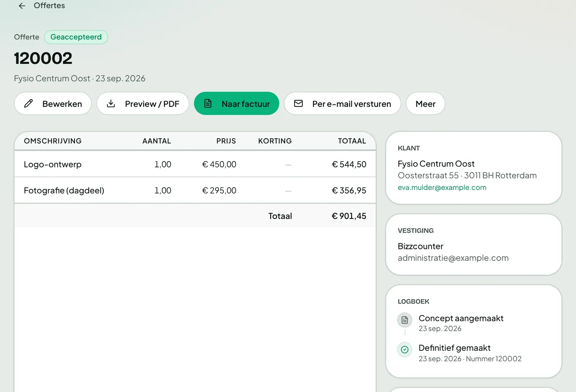The image size is (576, 392).
Task: Click the back arrow icon beside Offertes
Action: [22, 6]
